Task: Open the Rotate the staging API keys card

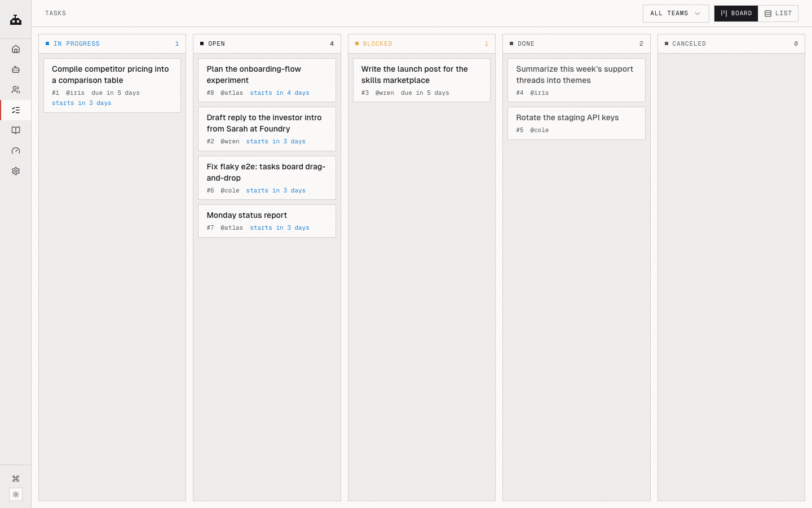Action: (576, 124)
